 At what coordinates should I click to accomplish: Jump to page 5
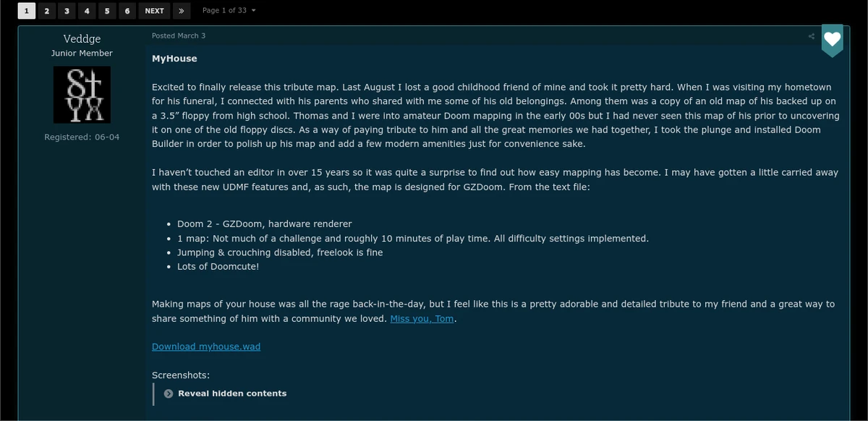point(107,11)
